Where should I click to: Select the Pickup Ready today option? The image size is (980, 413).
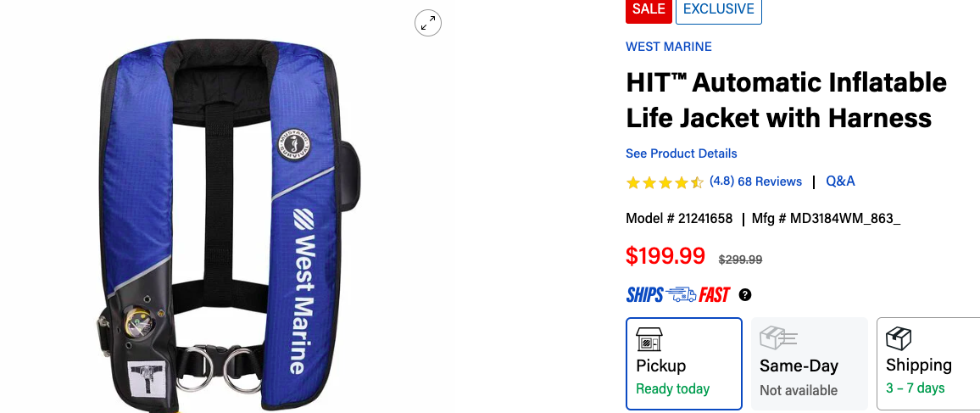click(x=684, y=364)
